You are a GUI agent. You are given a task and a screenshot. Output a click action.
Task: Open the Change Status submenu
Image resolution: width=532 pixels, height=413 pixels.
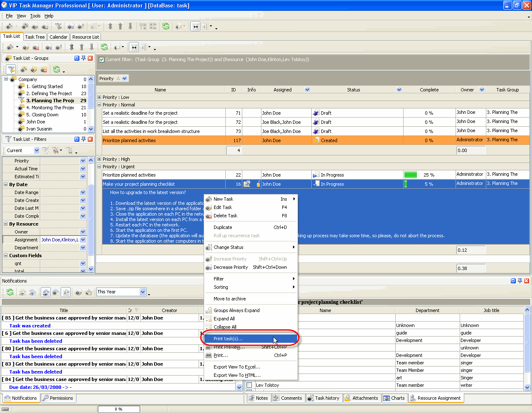(x=251, y=247)
